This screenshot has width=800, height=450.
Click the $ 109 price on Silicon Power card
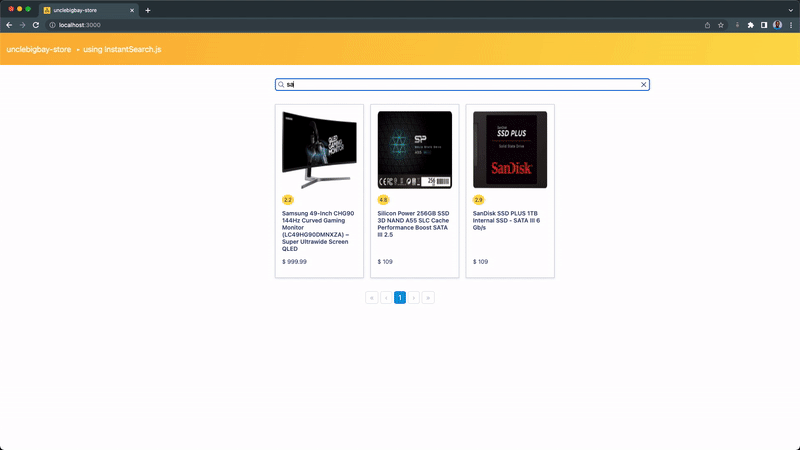pos(385,262)
